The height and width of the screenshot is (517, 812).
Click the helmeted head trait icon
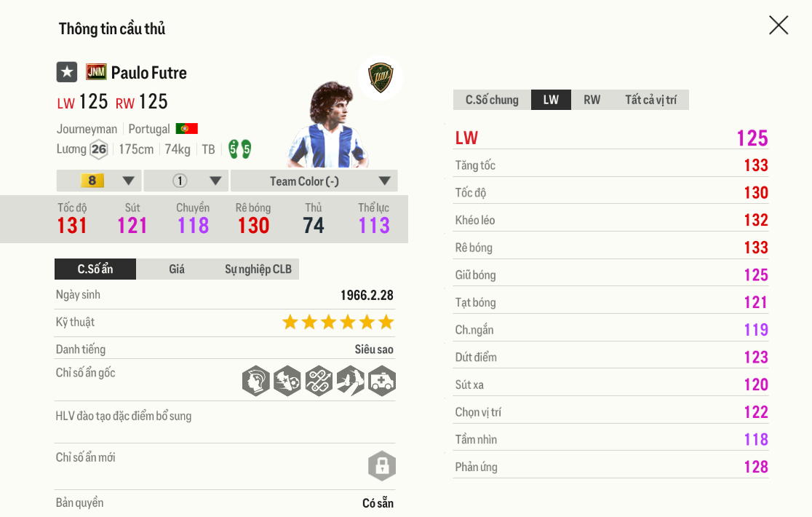pos(256,381)
